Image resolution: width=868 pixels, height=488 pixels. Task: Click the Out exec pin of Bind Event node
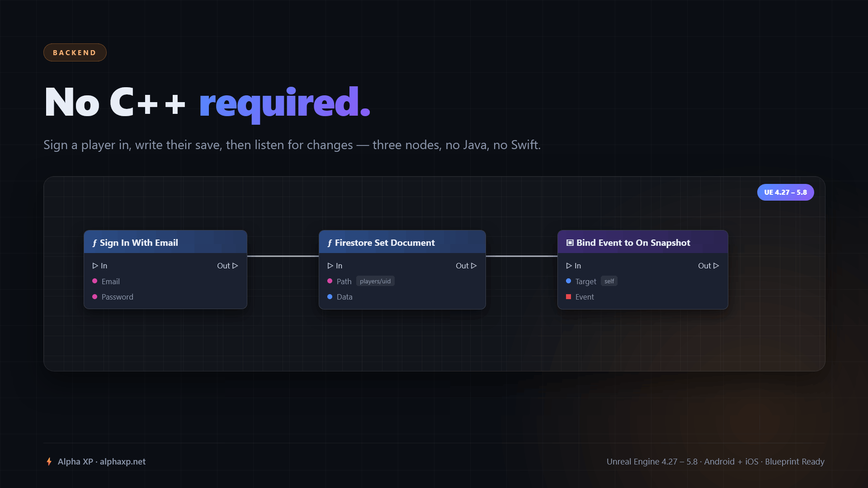[x=716, y=266]
